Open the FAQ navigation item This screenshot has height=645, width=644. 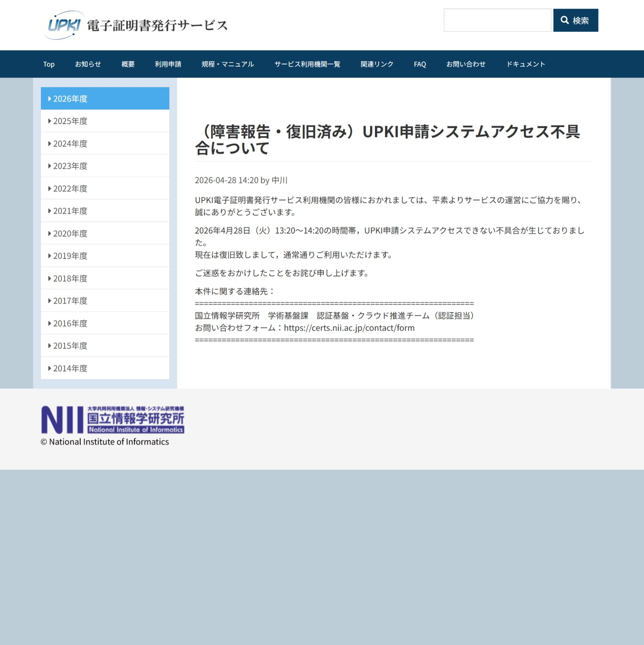(420, 64)
